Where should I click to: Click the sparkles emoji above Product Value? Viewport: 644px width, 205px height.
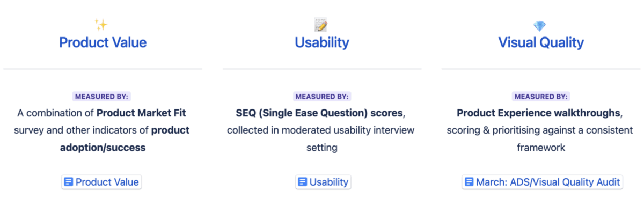tap(101, 25)
